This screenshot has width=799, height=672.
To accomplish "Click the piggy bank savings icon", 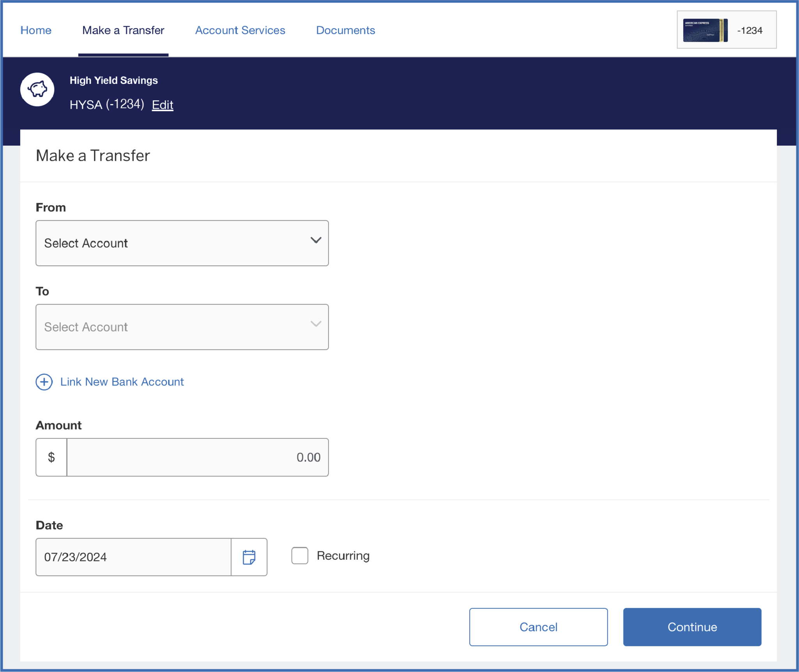I will pyautogui.click(x=37, y=89).
